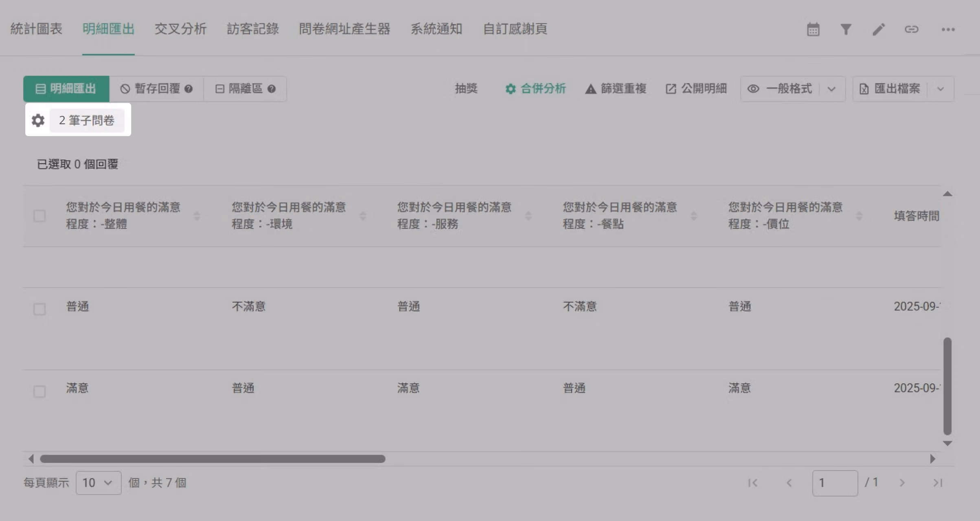The image size is (980, 521).
Task: Switch to the 統計圖表 tab
Action: pos(36,29)
